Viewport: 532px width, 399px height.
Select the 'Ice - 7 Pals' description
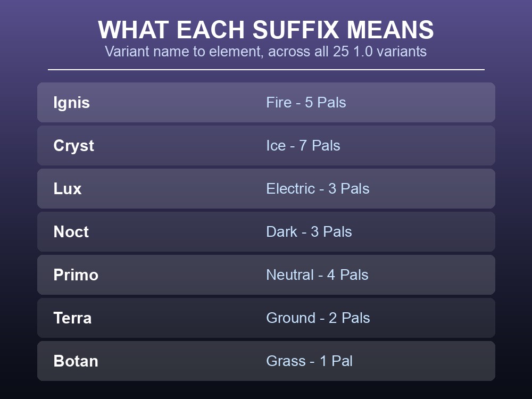pyautogui.click(x=303, y=146)
